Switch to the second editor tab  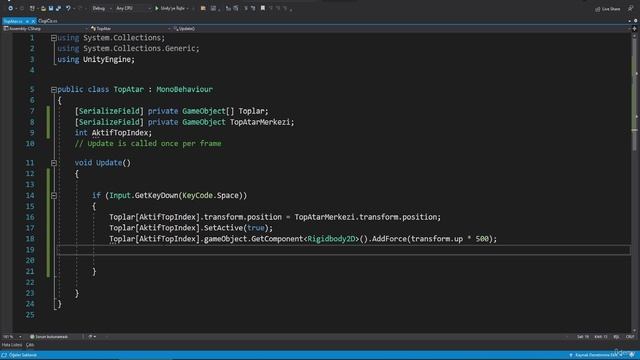[x=48, y=21]
